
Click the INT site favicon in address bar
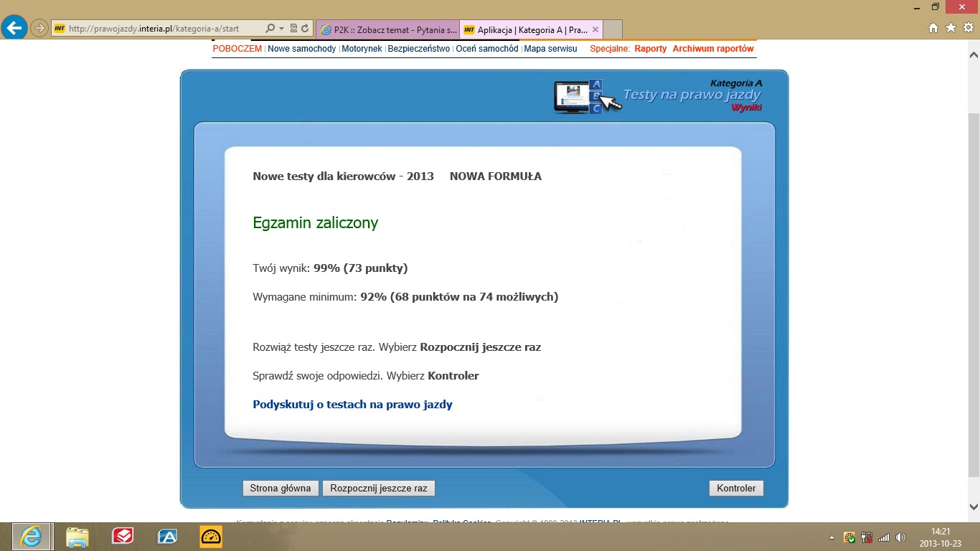[60, 29]
